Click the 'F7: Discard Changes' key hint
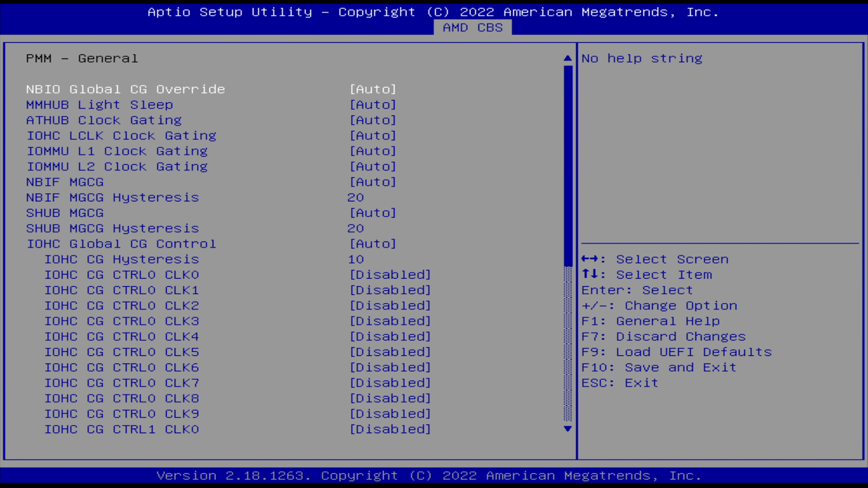Image resolution: width=868 pixels, height=488 pixels. tap(664, 337)
